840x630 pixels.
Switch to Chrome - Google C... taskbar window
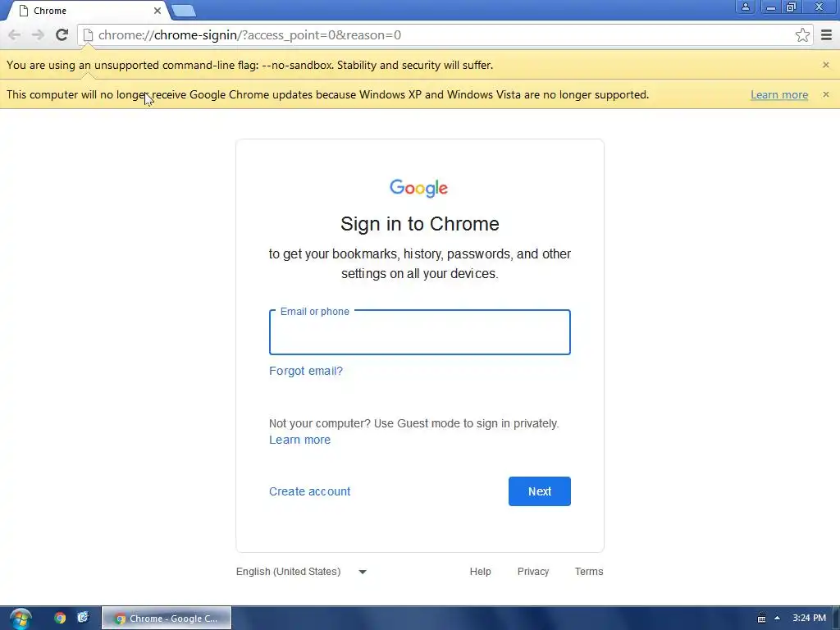(x=167, y=619)
